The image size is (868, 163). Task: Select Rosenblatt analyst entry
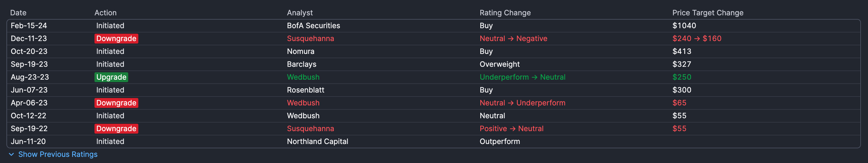click(305, 90)
